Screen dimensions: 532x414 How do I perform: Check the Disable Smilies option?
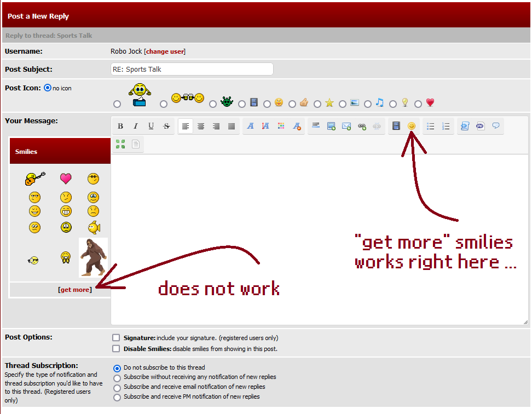[x=116, y=349]
